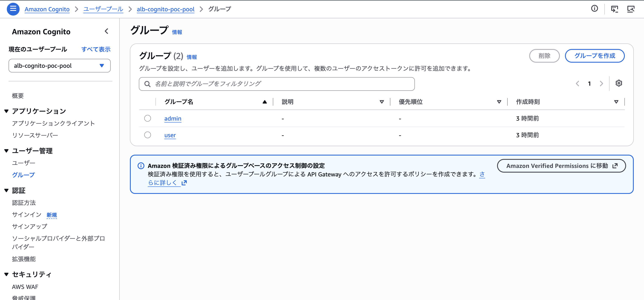
Task: Select the admin group radio button
Action: 148,118
